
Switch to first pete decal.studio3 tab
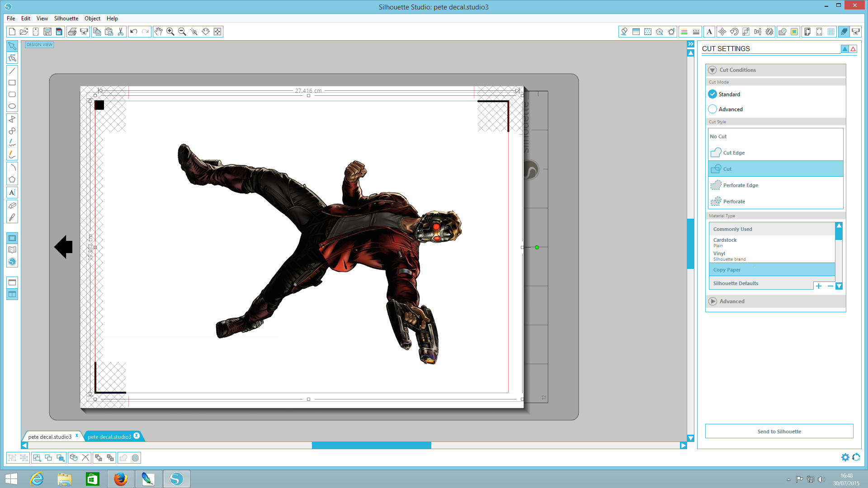[x=51, y=436]
